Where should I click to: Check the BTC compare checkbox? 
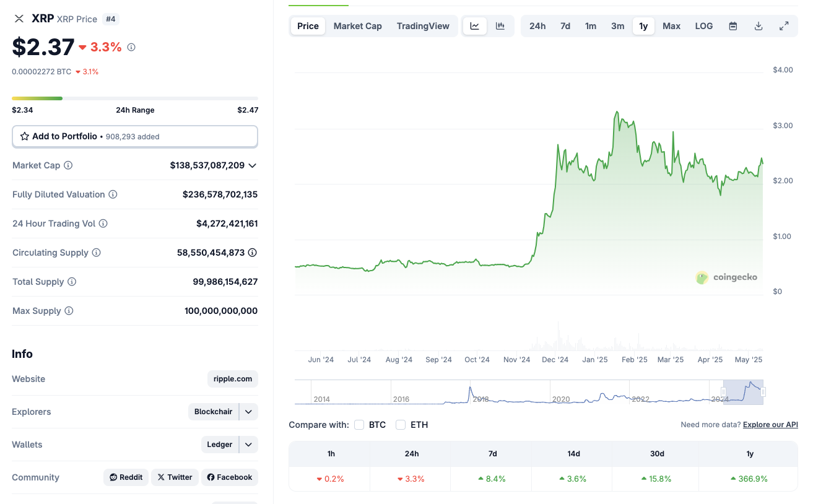click(359, 425)
